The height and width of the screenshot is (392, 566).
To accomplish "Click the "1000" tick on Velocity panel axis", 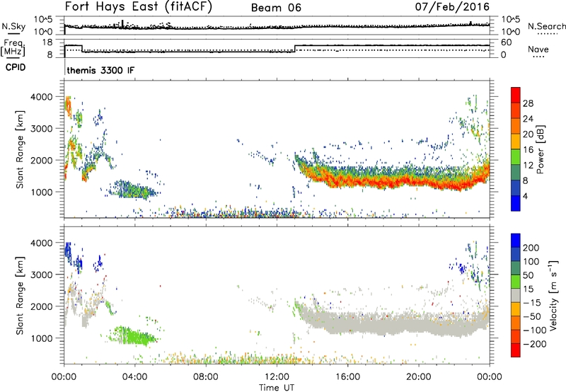I will click(42, 338).
